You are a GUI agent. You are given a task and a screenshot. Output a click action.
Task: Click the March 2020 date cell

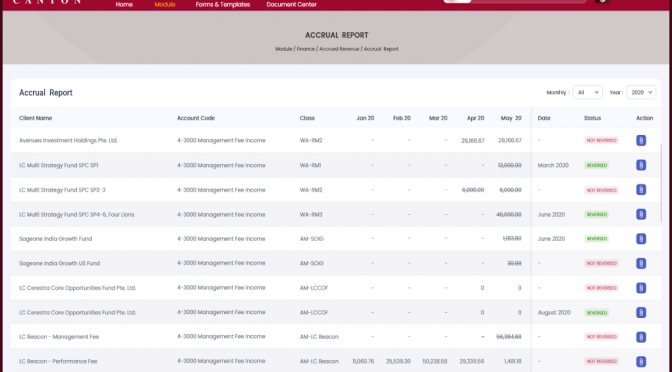click(x=553, y=165)
